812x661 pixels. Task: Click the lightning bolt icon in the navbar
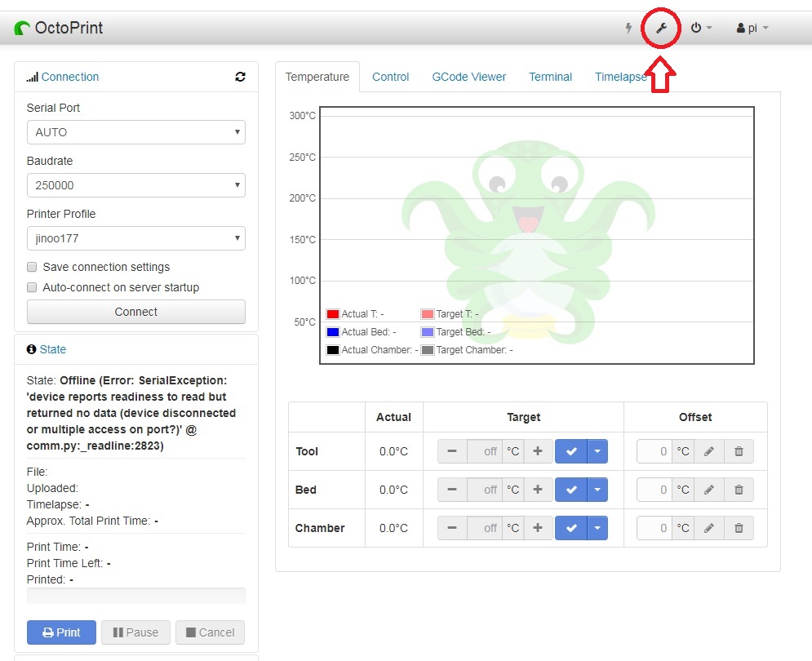628,28
